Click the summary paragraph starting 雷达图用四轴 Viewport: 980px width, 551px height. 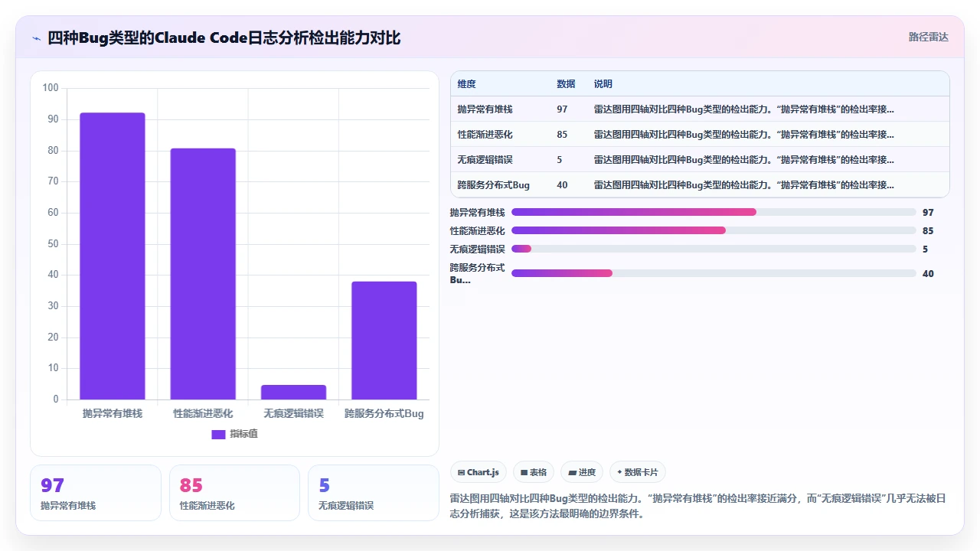click(698, 506)
